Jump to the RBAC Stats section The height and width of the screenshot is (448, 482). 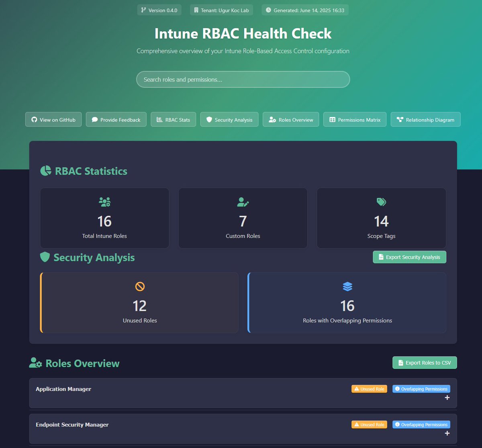174,119
